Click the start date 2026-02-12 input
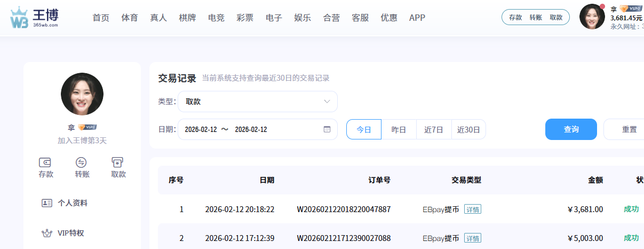 click(x=201, y=129)
